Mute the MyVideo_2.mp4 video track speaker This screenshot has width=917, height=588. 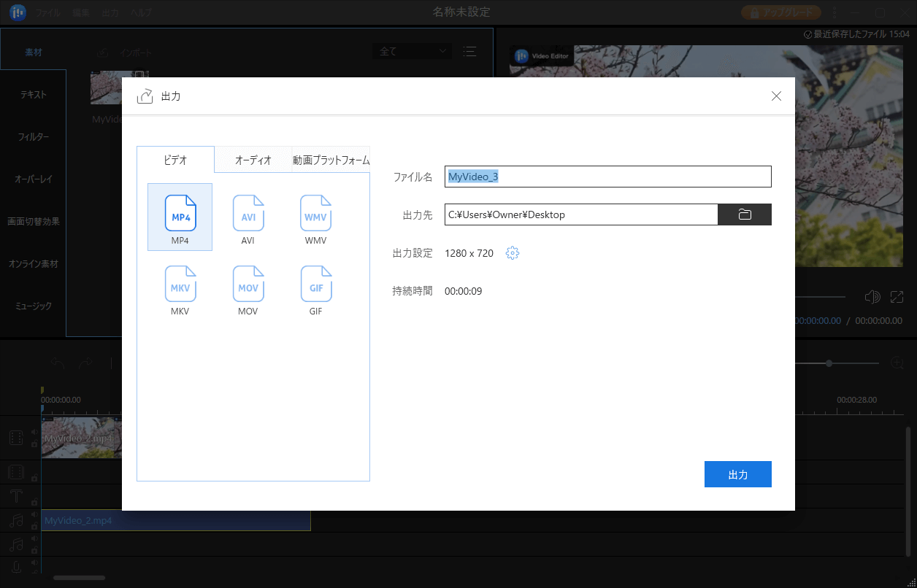(x=34, y=433)
